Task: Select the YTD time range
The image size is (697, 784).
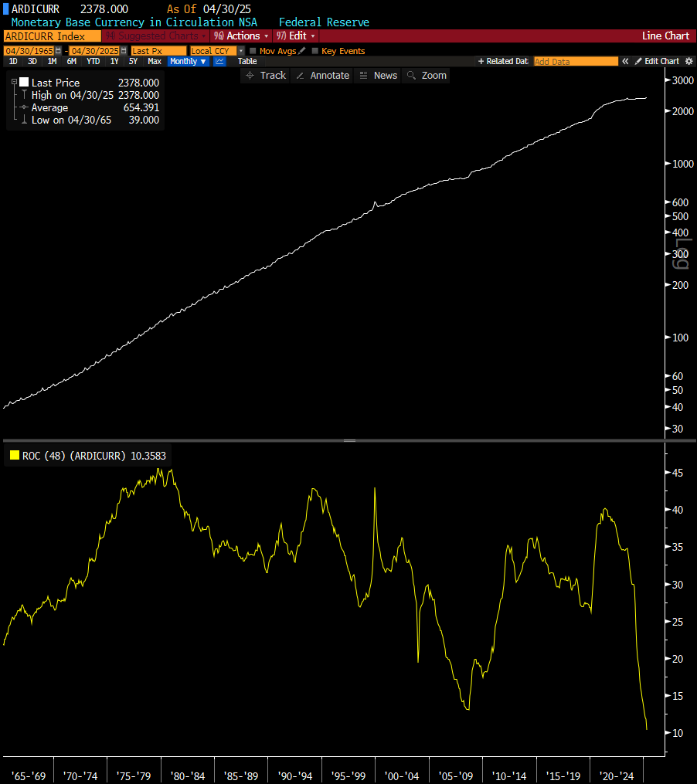Action: coord(93,61)
